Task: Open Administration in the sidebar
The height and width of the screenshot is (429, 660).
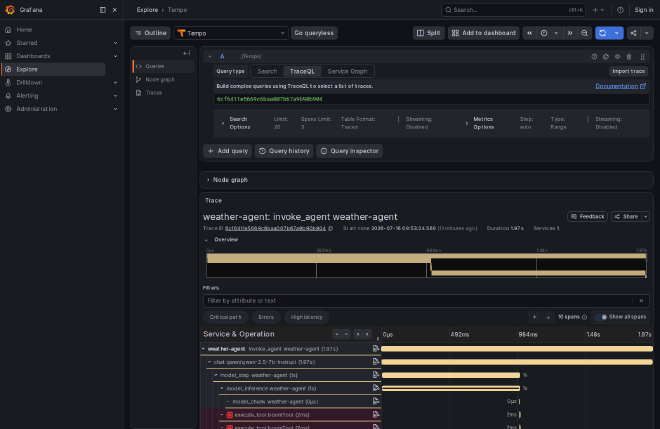Action: (x=37, y=109)
